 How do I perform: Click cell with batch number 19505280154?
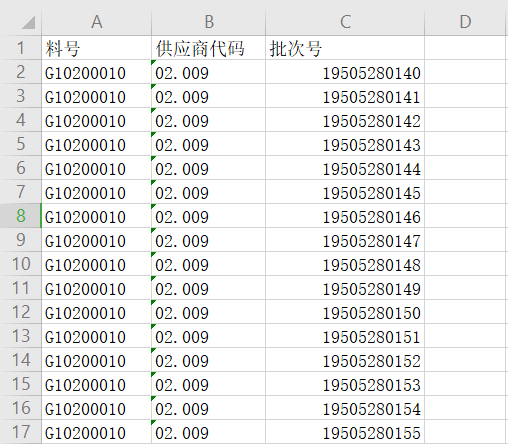[345, 408]
